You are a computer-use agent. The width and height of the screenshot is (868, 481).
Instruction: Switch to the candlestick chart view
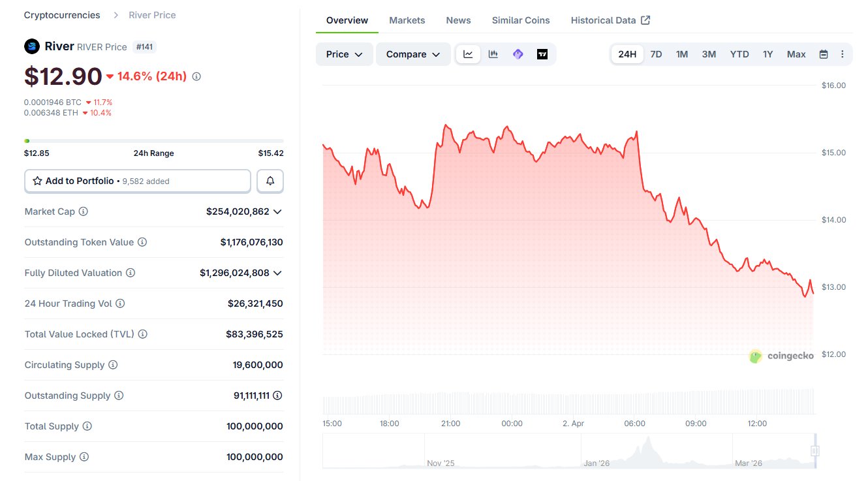click(x=493, y=54)
